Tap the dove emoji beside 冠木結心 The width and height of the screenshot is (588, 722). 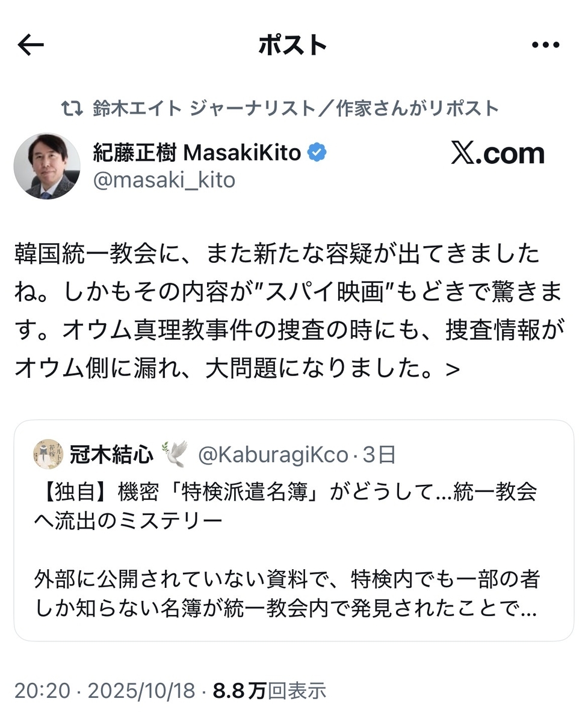coord(174,454)
